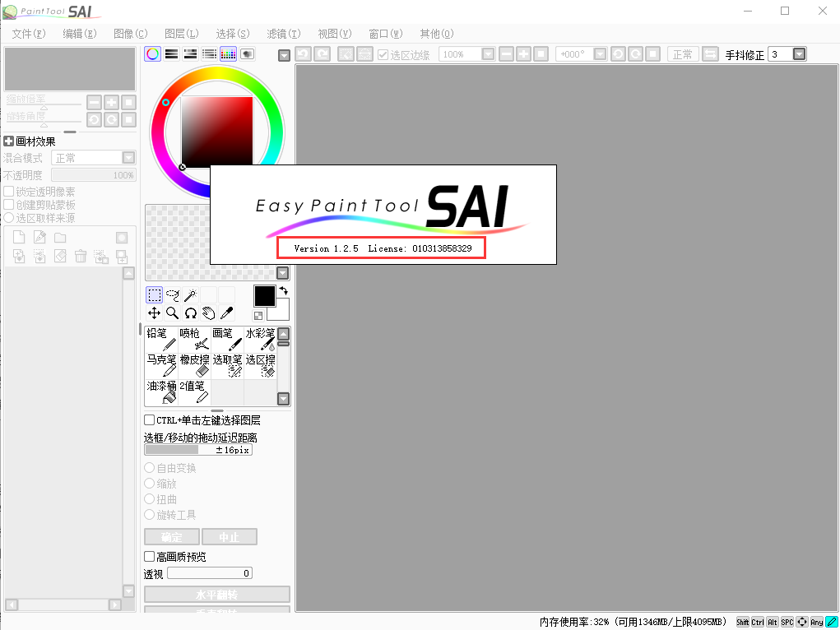This screenshot has height=630, width=840.
Task: Switch to the 水彩笔 watercolor tool
Action: (260, 340)
